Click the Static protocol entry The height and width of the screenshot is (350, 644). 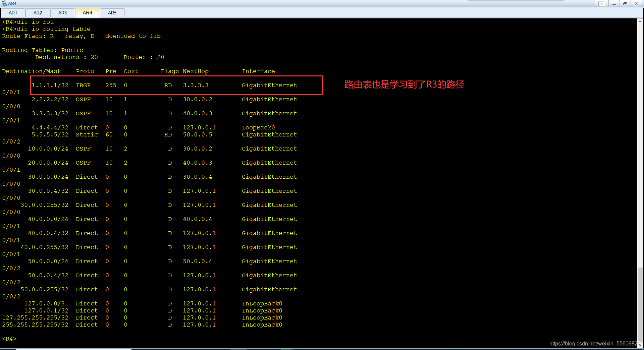coord(87,135)
